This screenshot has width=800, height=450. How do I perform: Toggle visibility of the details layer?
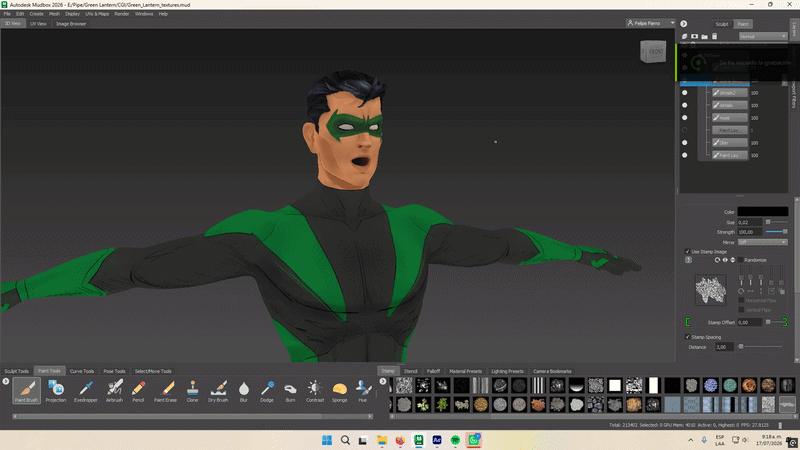coord(685,105)
